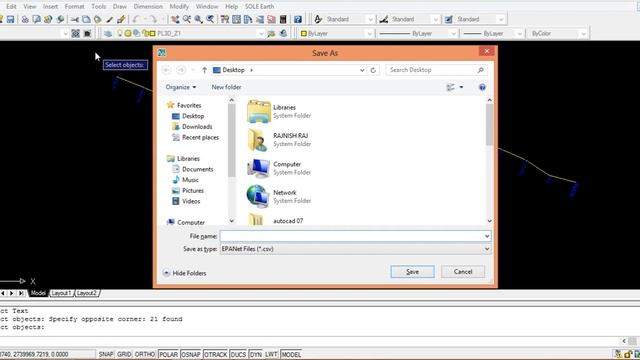Switch to the Layout1 tab
Viewport: 640px width, 360px height.
tap(61, 293)
